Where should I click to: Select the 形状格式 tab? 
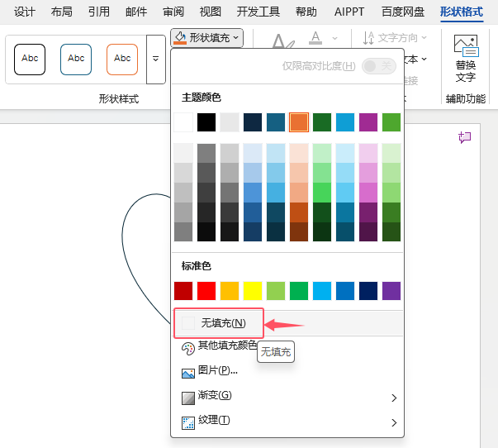tap(462, 12)
